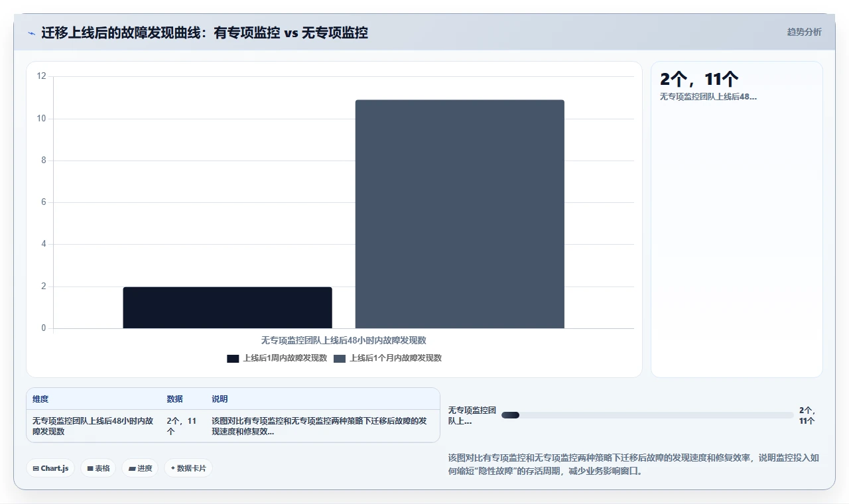Click the progress label 无专项监控团队上…

(472, 415)
